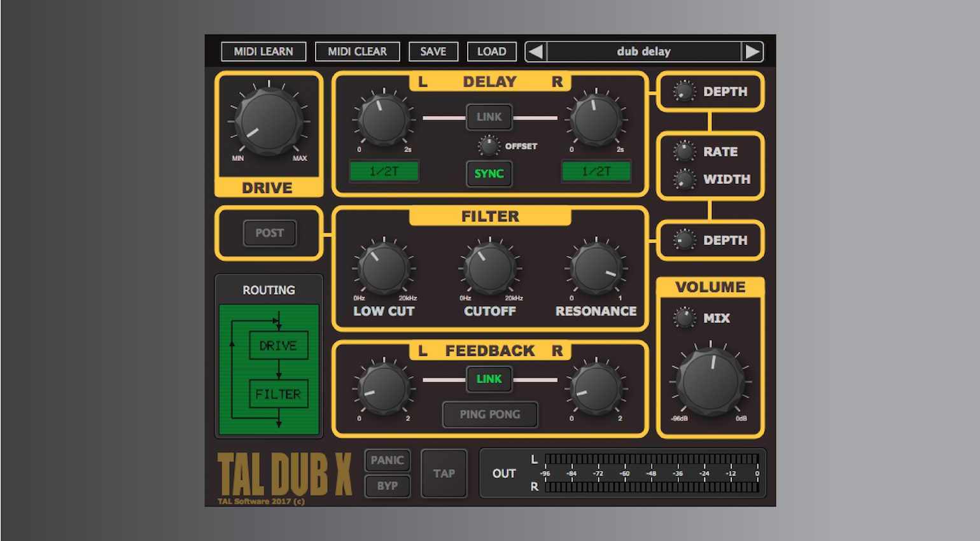Click the CUTOFF filter knob

(x=489, y=268)
